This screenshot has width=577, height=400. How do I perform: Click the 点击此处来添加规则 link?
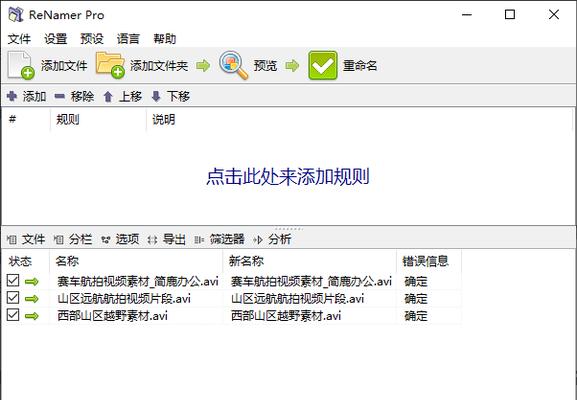[x=288, y=177]
